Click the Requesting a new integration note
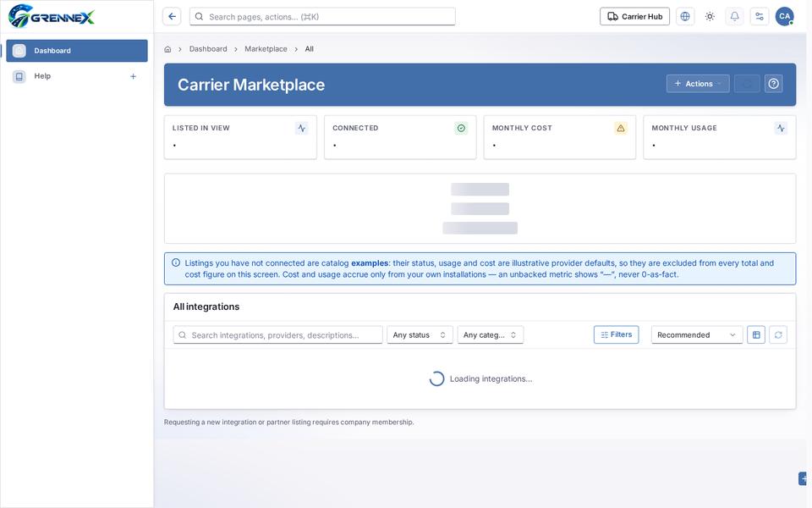Screen dimensions: 812x508 (x=289, y=422)
